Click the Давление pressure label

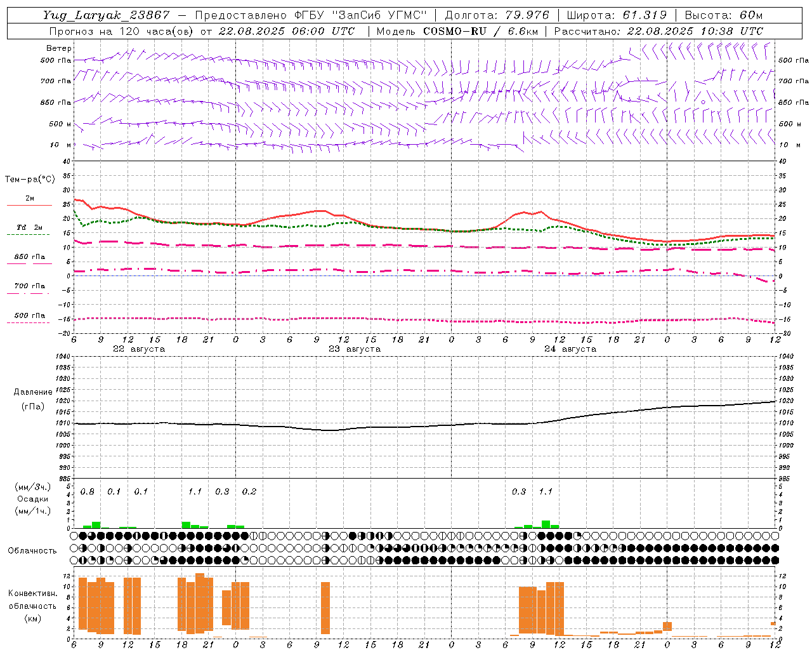coord(33,392)
